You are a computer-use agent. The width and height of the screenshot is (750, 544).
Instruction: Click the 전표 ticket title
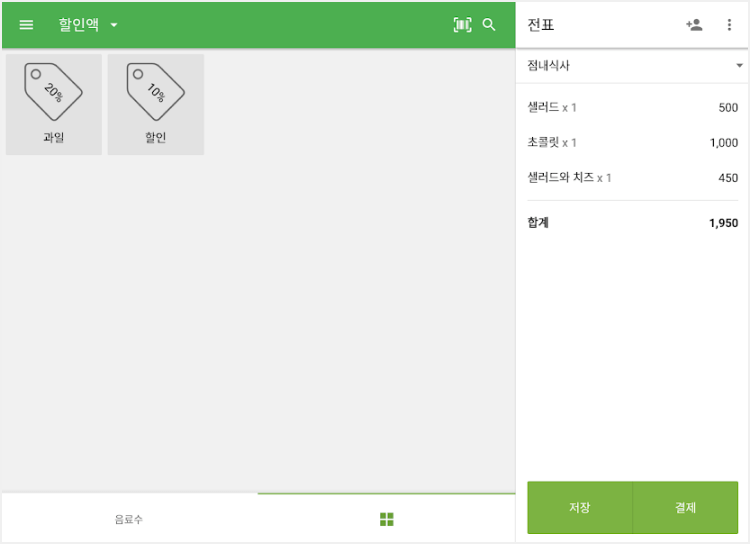541,25
